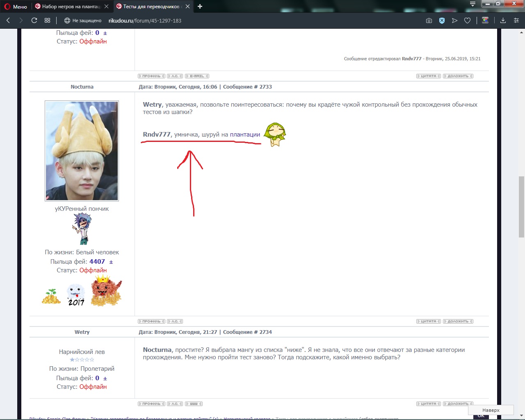Open the ad blocker shield icon
The image size is (525, 420).
442,21
